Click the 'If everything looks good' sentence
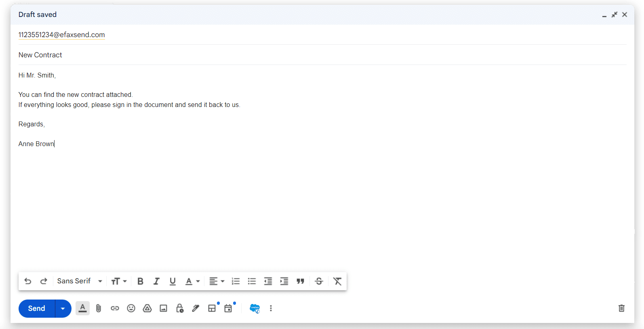Image resolution: width=644 pixels, height=329 pixels. (x=129, y=105)
